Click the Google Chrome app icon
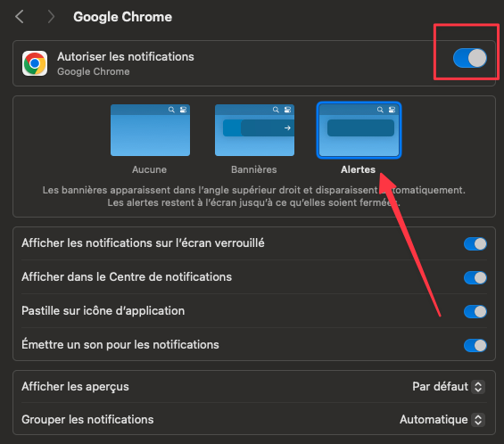Image resolution: width=504 pixels, height=444 pixels. click(x=35, y=63)
